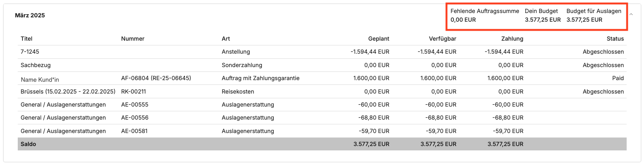The image size is (644, 165).
Task: Click the Zahlung column header
Action: [512, 39]
